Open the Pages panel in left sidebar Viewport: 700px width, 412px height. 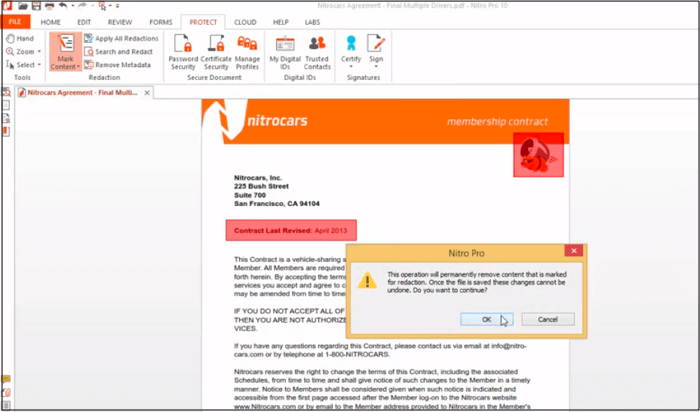click(x=6, y=105)
